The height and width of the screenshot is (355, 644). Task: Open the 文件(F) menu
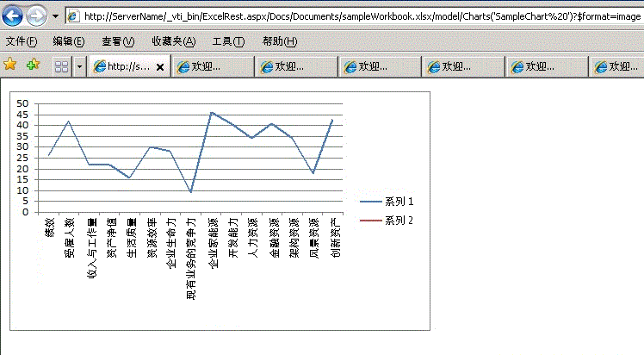coord(22,41)
